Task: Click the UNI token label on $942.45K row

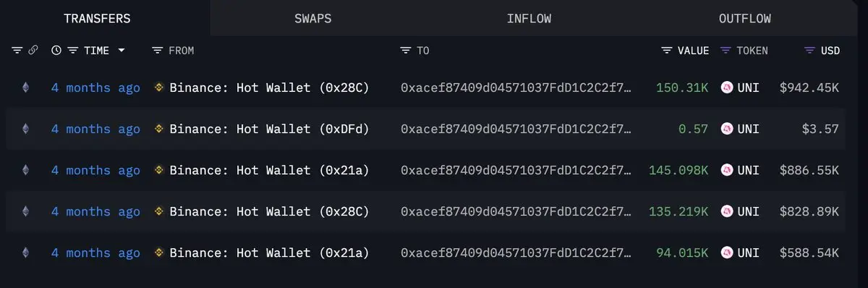Action: [749, 88]
